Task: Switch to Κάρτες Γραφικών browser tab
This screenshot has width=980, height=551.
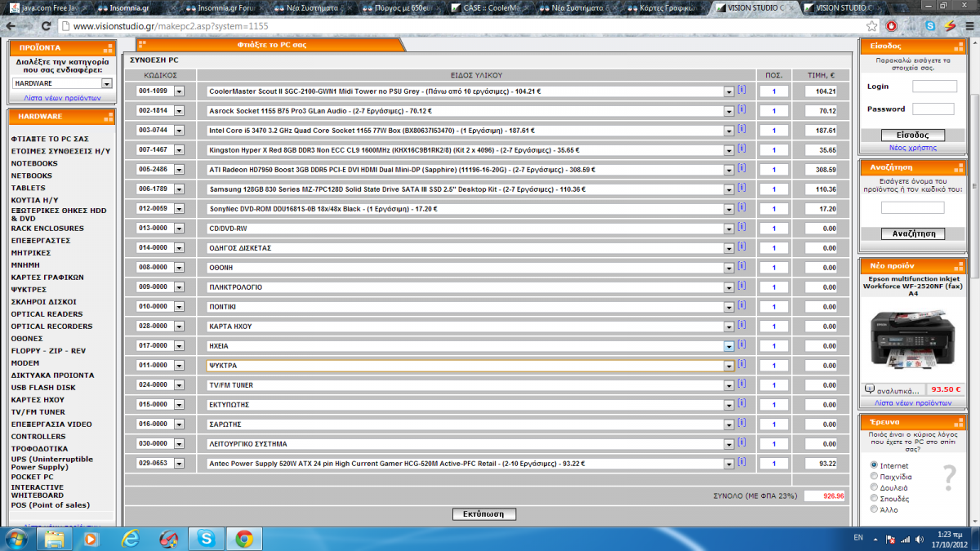Action: pos(666,7)
